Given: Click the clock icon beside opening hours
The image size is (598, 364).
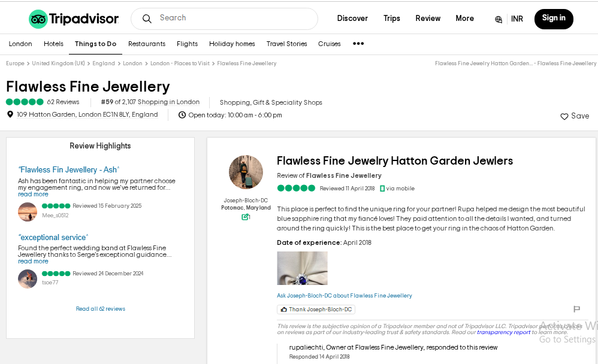Looking at the screenshot, I should (182, 115).
